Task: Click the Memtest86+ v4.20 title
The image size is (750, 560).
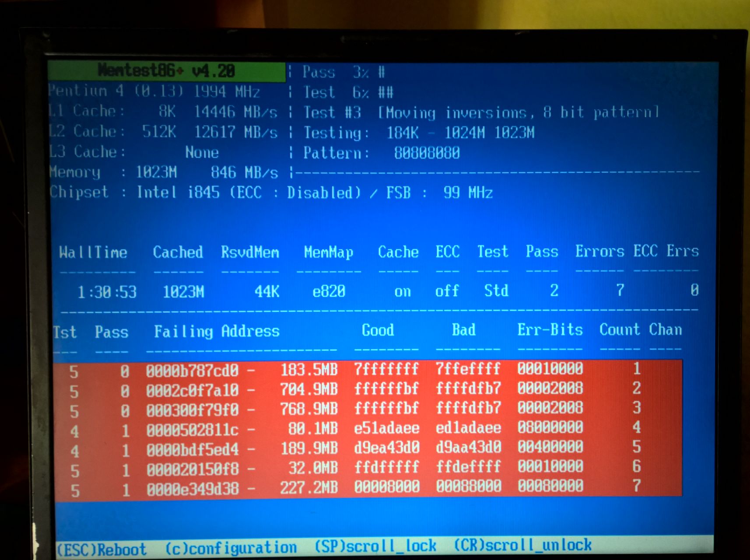Action: (x=166, y=70)
